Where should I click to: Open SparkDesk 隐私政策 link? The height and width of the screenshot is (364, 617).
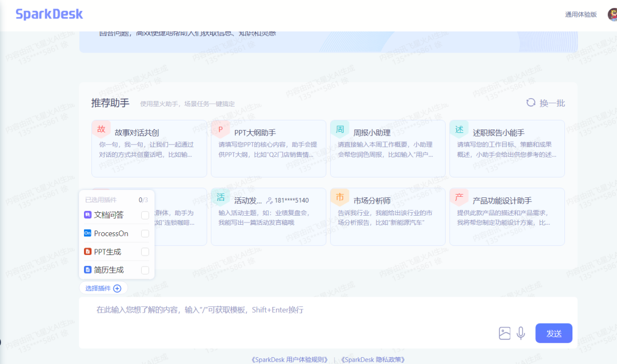(x=372, y=359)
